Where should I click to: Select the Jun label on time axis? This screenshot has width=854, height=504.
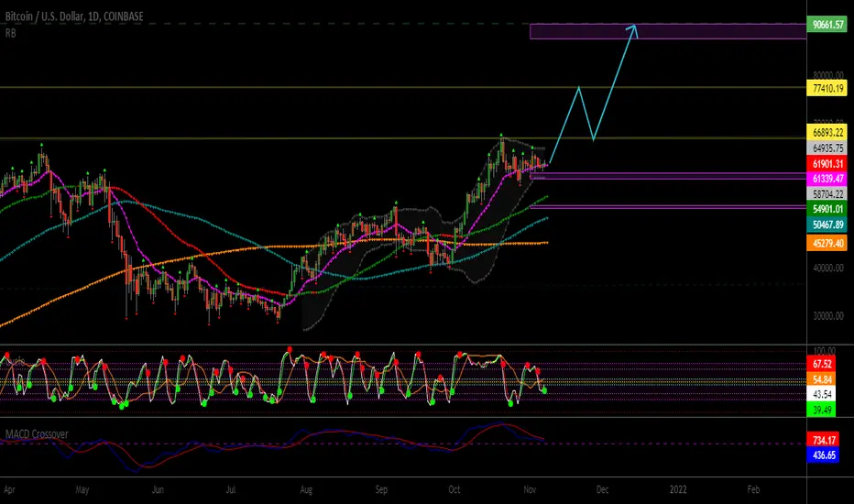(158, 489)
